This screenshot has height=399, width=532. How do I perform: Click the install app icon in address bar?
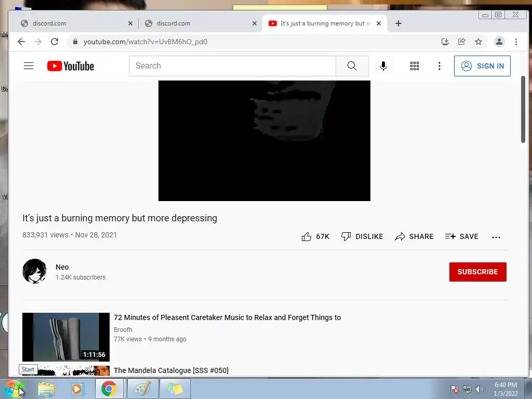[x=445, y=42]
